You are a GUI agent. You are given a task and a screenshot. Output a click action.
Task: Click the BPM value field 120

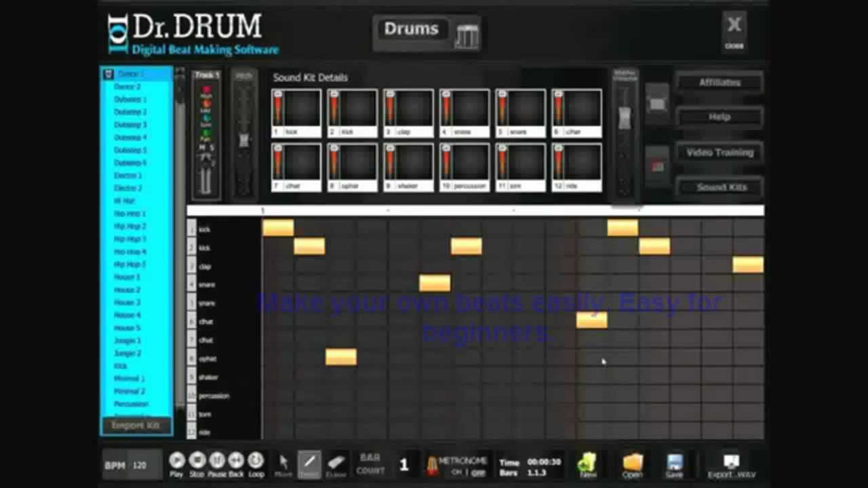click(140, 466)
